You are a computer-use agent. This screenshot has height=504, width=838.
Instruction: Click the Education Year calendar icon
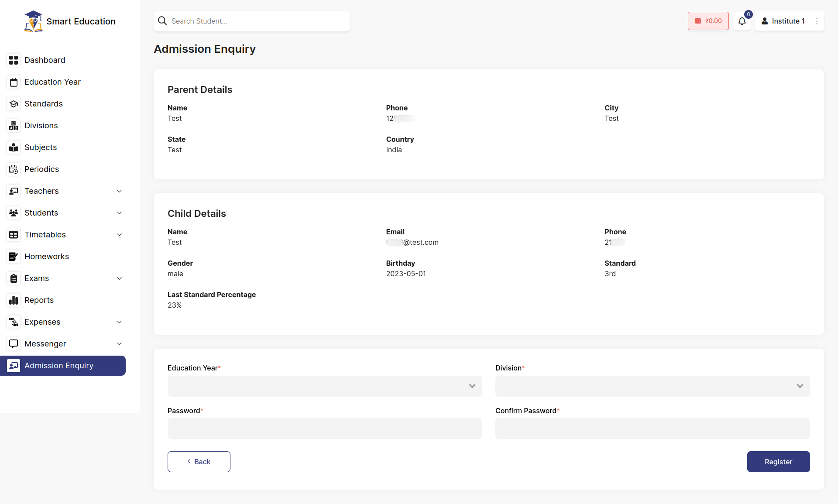click(x=14, y=82)
